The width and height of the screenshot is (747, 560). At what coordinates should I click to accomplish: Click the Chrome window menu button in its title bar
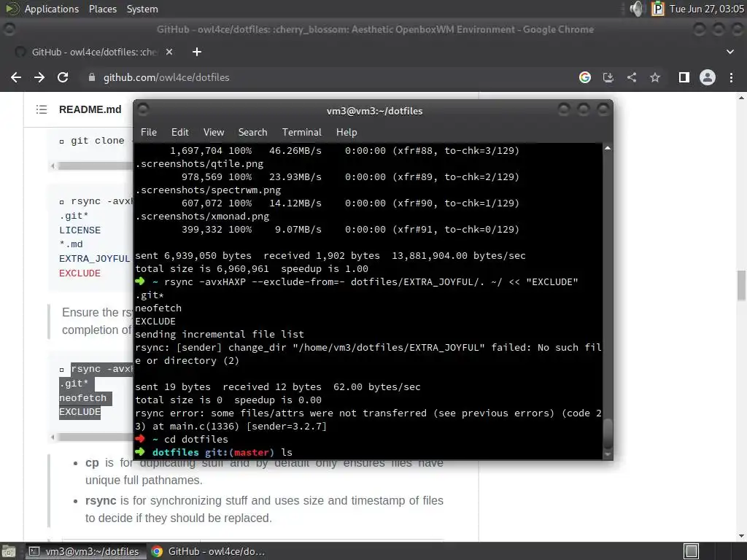click(x=9, y=29)
